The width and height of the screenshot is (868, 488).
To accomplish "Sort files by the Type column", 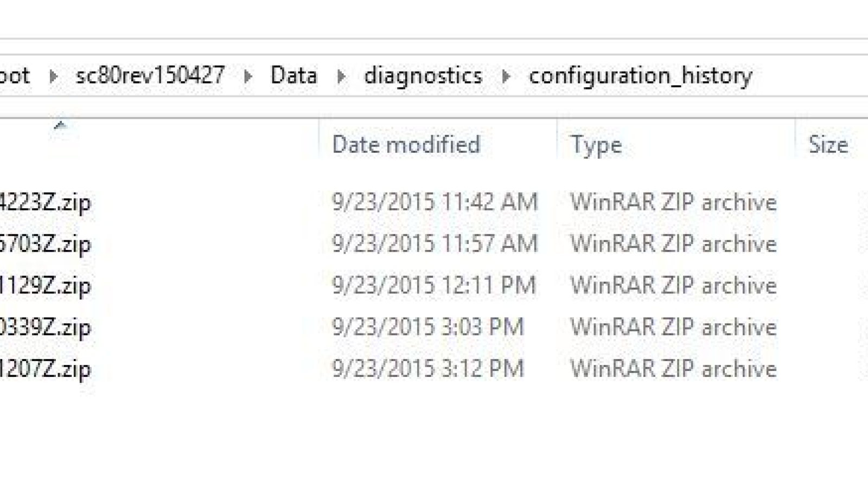I will point(596,144).
